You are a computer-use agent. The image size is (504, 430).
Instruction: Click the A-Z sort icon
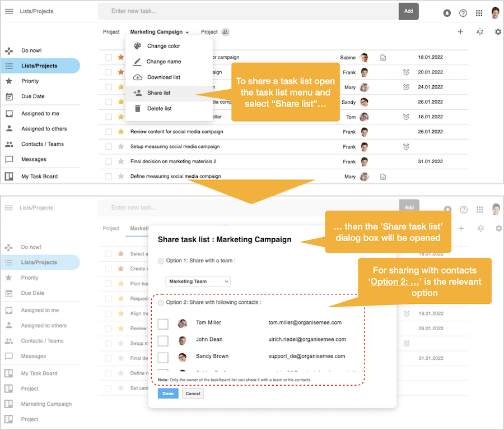pos(480,32)
